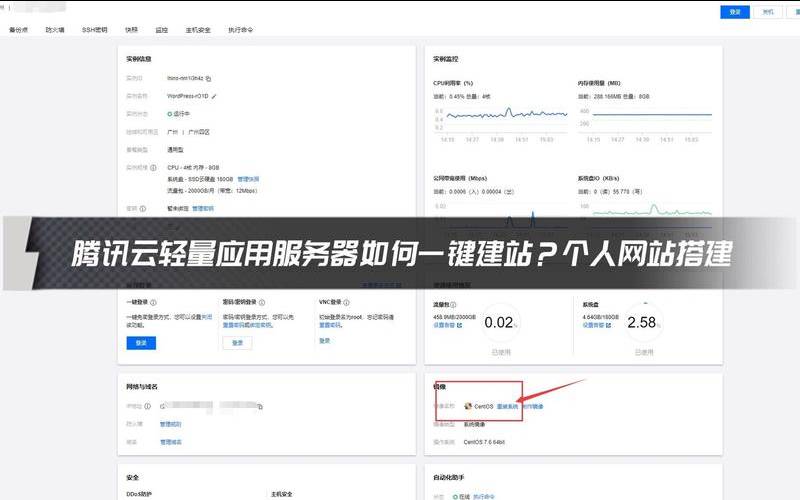The image size is (800, 500).
Task: Edit the WordPress instance name pencil icon
Action: coord(214,96)
